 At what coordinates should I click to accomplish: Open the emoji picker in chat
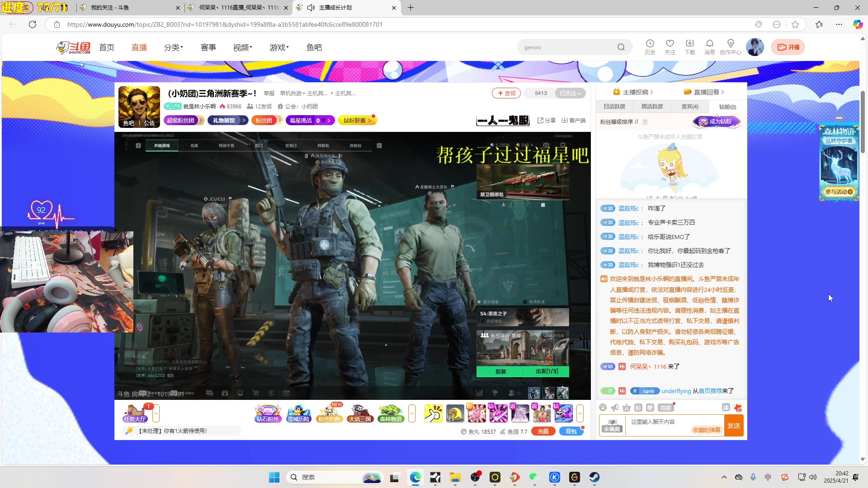pos(603,408)
